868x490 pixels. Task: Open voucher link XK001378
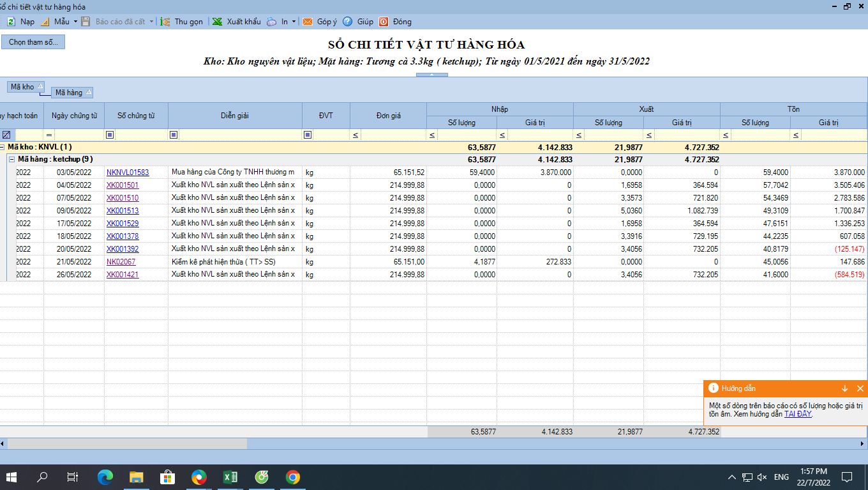coord(123,236)
